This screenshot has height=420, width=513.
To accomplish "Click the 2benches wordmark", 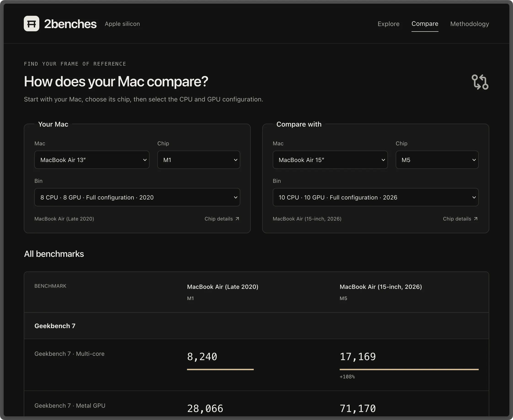I will click(x=70, y=24).
